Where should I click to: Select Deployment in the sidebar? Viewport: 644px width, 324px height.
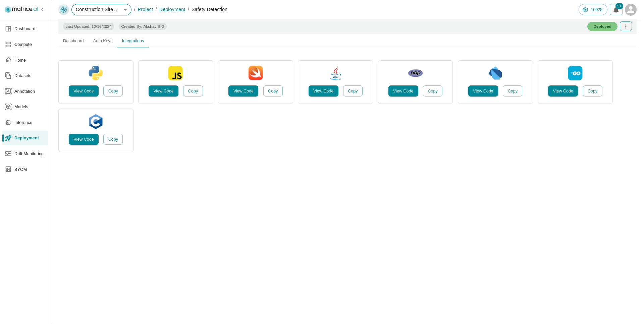pyautogui.click(x=25, y=138)
